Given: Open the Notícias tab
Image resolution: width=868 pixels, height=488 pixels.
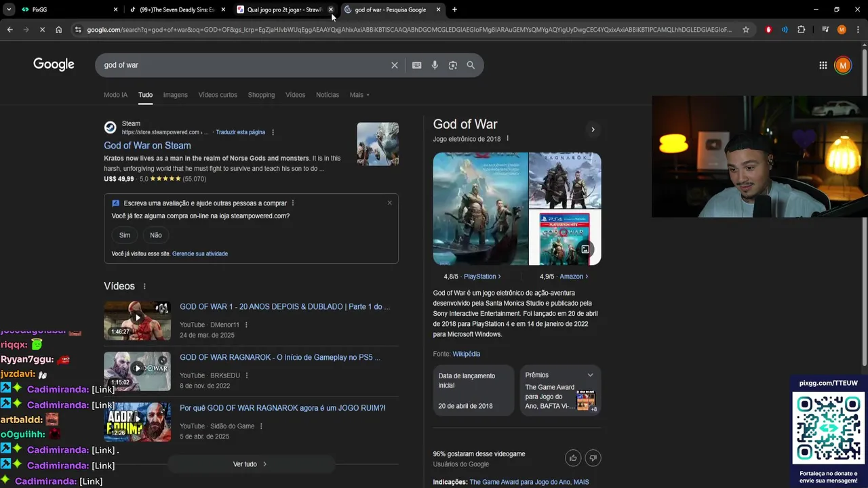Looking at the screenshot, I should tap(328, 95).
